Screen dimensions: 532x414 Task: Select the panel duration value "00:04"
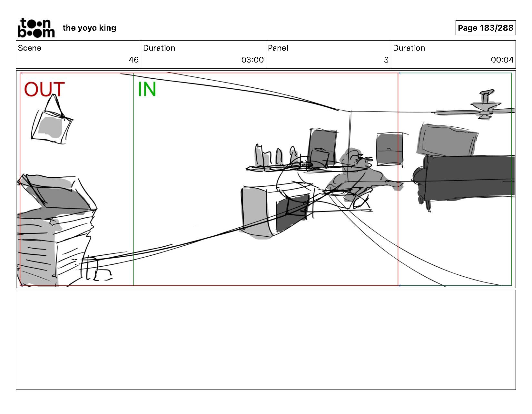502,60
